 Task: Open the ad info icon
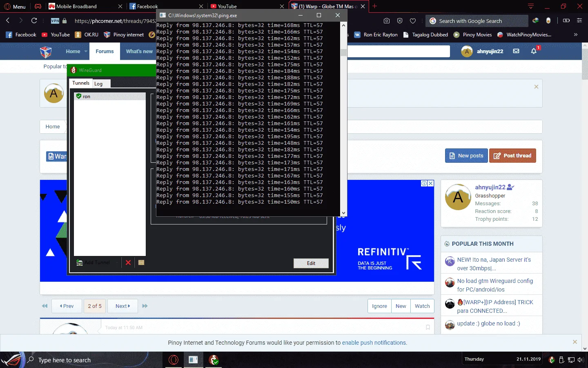(x=424, y=184)
